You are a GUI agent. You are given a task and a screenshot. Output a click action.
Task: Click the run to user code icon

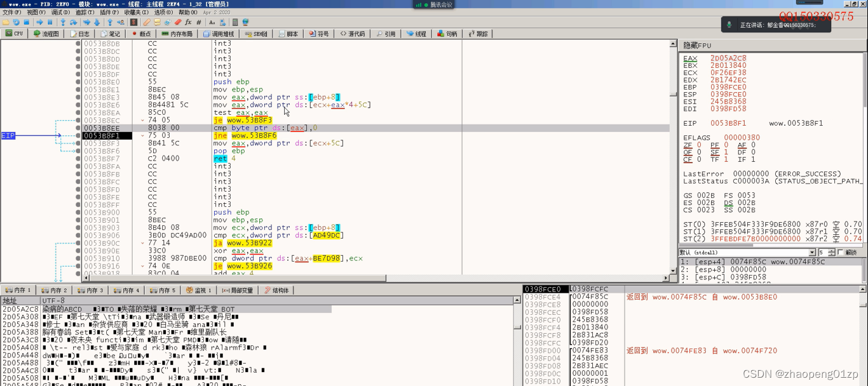click(121, 22)
